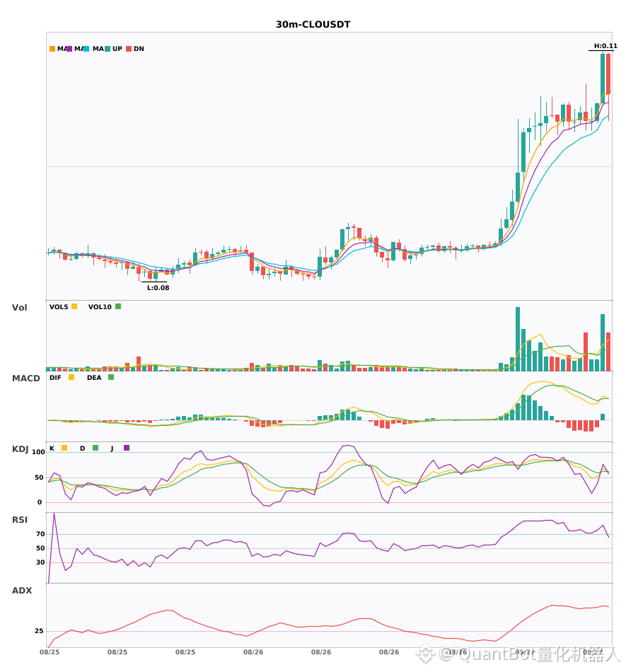Click the 70 axis value in RSI panel
Viewport: 626px width, 672px height.
pyautogui.click(x=40, y=534)
